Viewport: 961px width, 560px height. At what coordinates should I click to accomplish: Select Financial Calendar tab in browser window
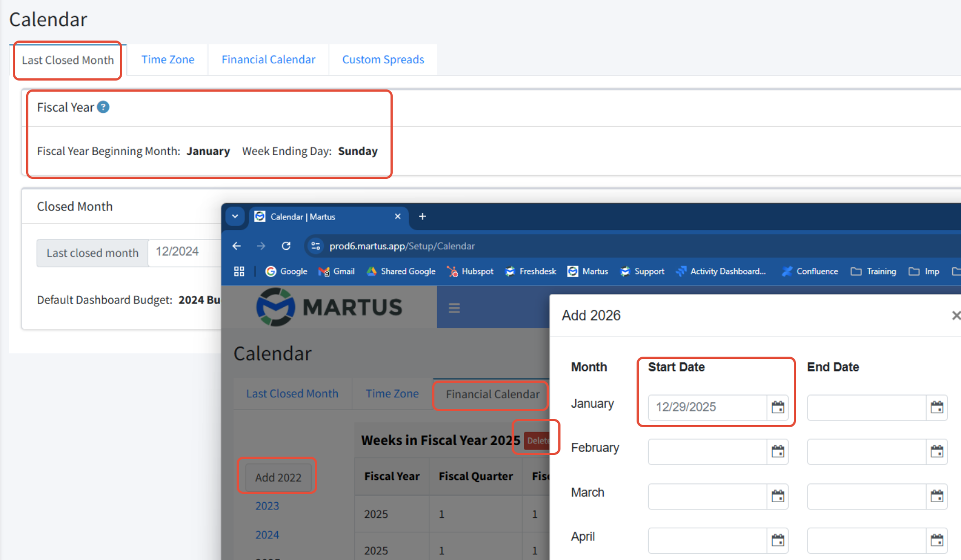[x=493, y=394]
